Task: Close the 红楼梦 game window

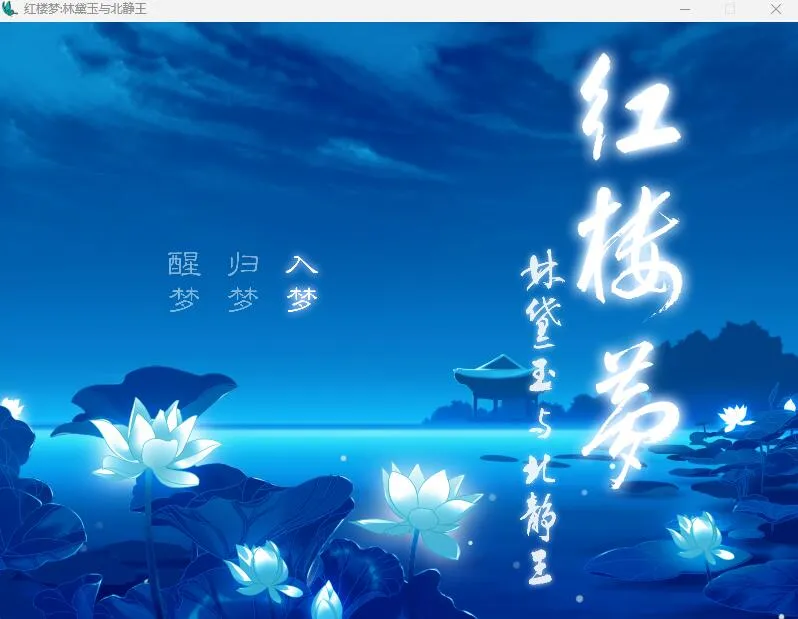Action: [776, 9]
